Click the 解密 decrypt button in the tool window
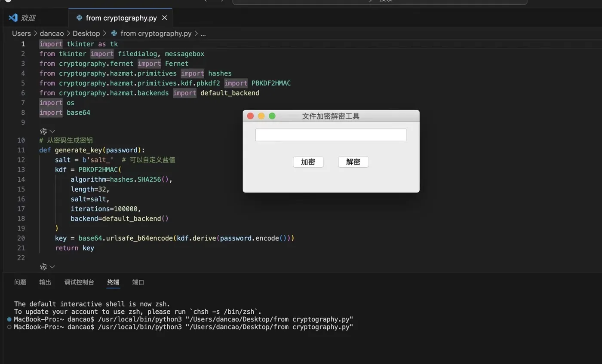 tap(353, 162)
